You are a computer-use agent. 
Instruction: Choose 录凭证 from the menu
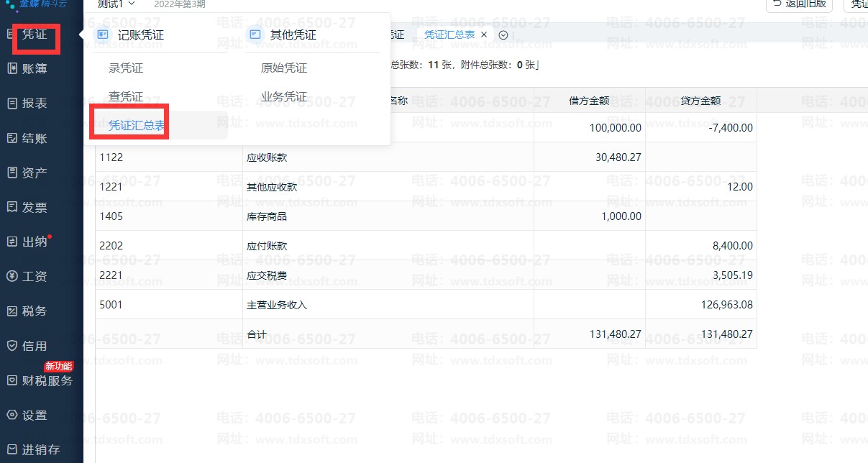pyautogui.click(x=126, y=68)
